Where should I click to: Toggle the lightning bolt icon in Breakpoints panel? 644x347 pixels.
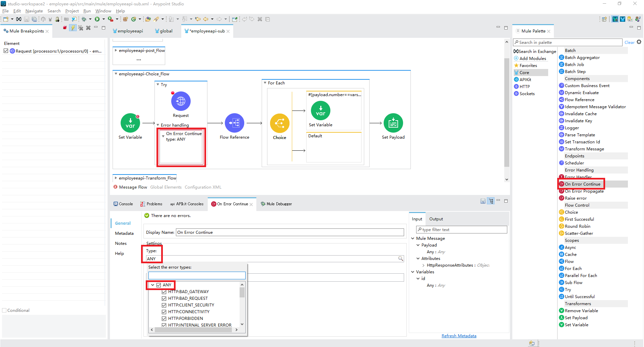tap(73, 28)
